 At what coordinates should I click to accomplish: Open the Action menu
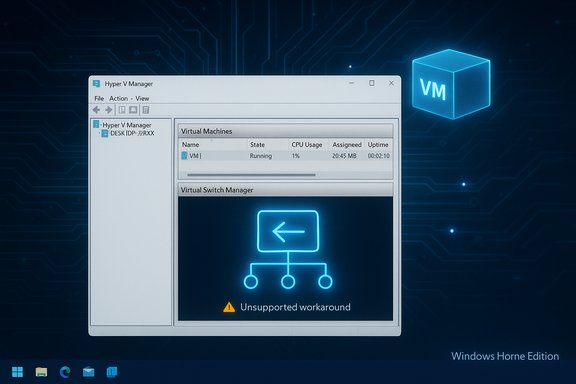pyautogui.click(x=118, y=98)
